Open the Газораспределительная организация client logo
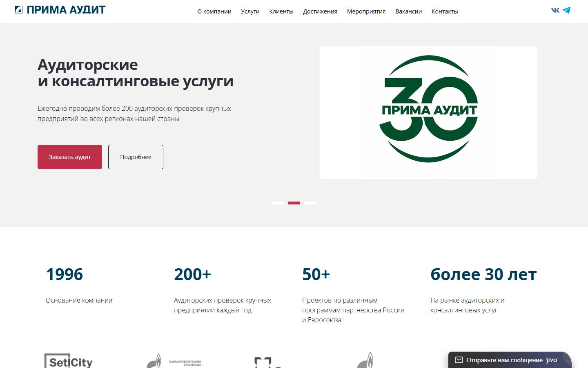Image resolution: width=588 pixels, height=368 pixels. 174,361
